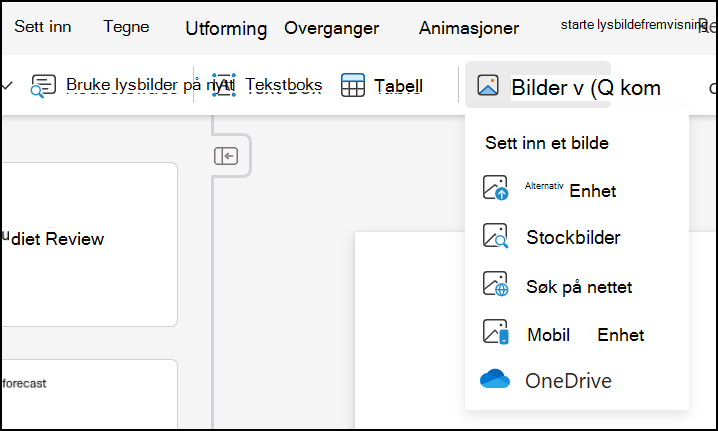Click the Søk på nettet globe icon
This screenshot has height=431, width=718.
(495, 284)
